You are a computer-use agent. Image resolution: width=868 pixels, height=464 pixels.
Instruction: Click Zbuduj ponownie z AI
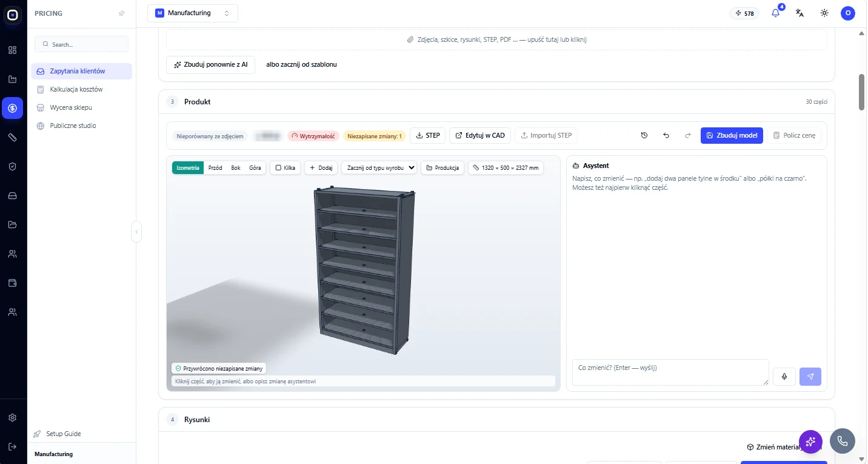[x=211, y=64]
